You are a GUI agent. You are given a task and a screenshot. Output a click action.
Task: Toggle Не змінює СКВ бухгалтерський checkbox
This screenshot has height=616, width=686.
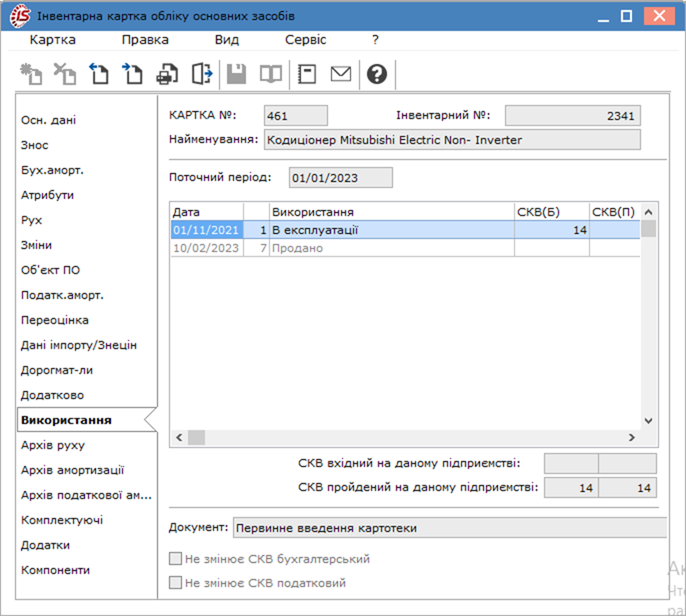tap(176, 559)
